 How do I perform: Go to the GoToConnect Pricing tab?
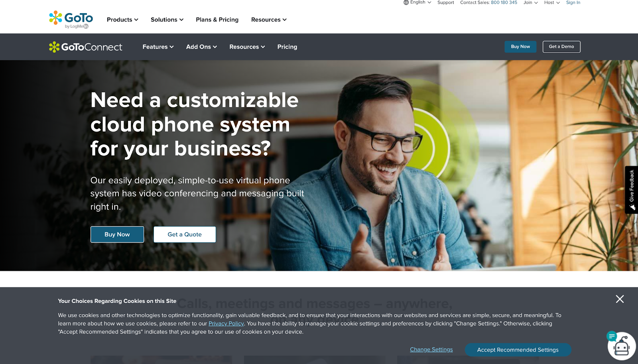[x=287, y=47]
